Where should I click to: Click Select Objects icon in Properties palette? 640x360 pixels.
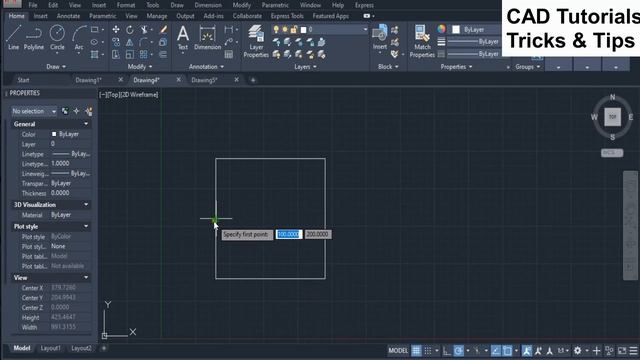[76, 111]
